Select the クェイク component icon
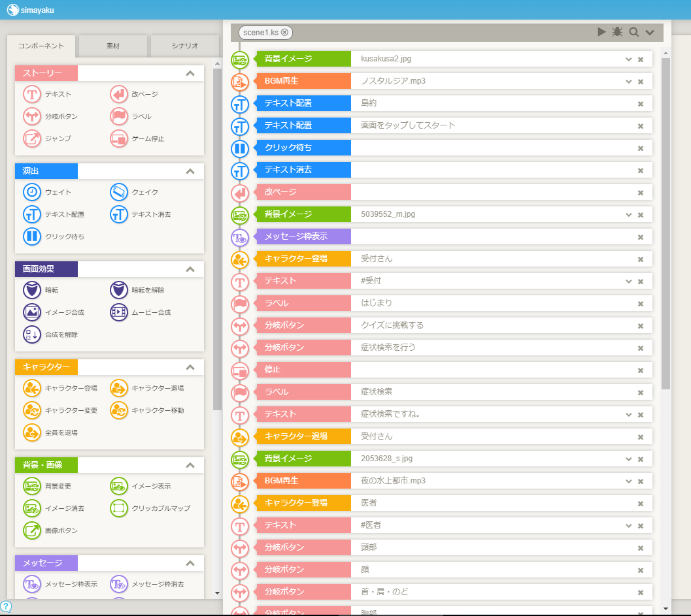Image resolution: width=691 pixels, height=616 pixels. pos(118,193)
